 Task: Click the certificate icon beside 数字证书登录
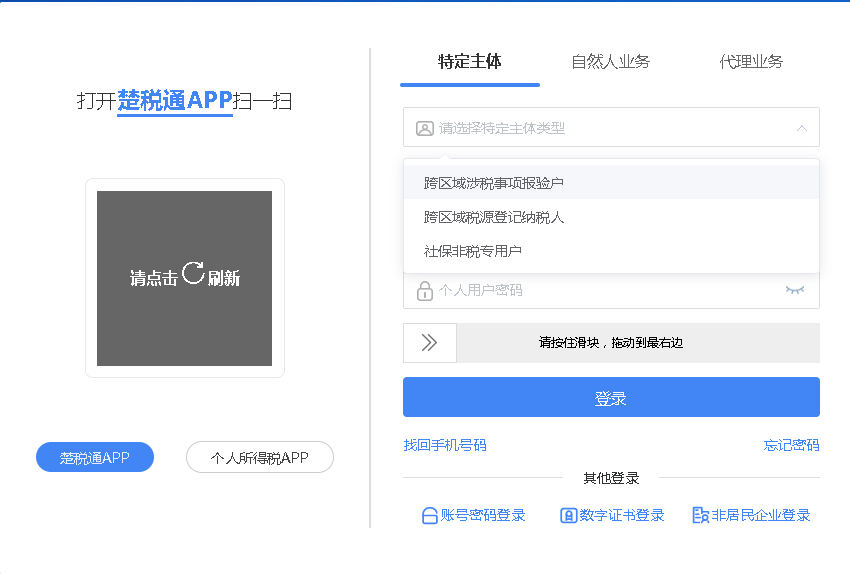pos(568,515)
